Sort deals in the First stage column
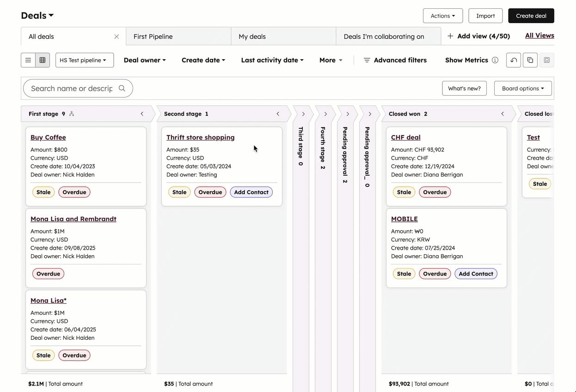This screenshot has width=576, height=392. pyautogui.click(x=72, y=113)
